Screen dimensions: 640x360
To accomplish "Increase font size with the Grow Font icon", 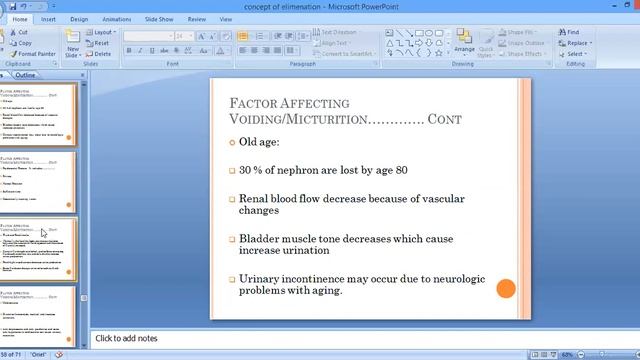I will point(201,36).
